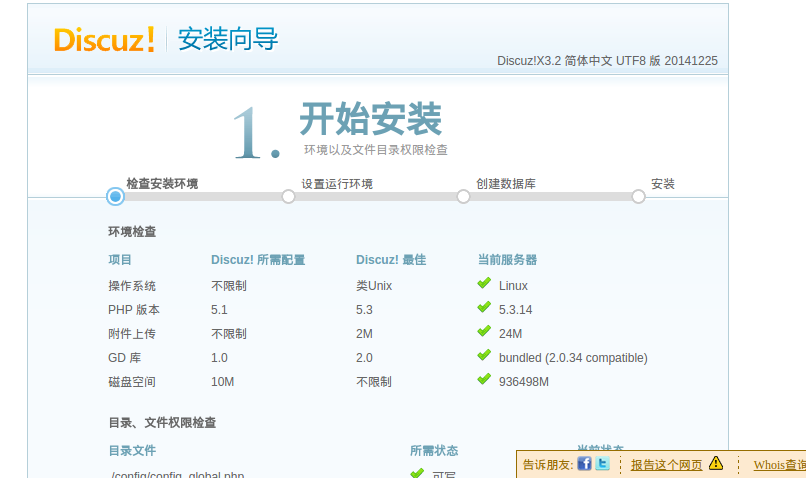Click the 检查安装环境 step label
This screenshot has height=478, width=806.
tap(162, 183)
